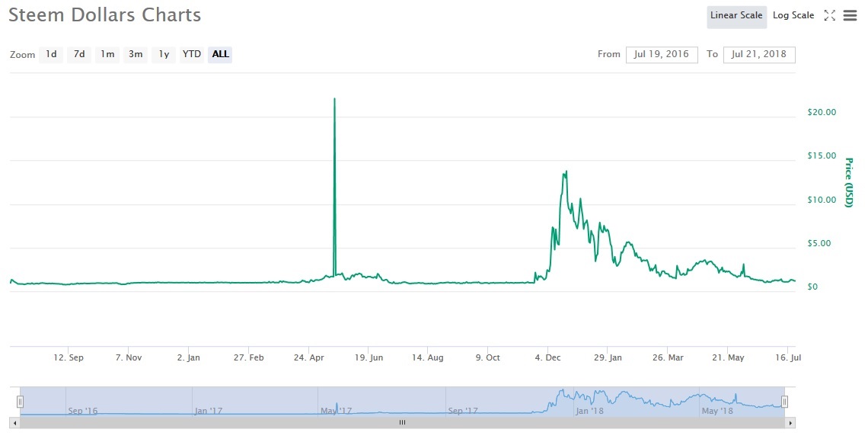Click the Steem Dollars Charts heading
868x439 pixels.
tap(104, 15)
